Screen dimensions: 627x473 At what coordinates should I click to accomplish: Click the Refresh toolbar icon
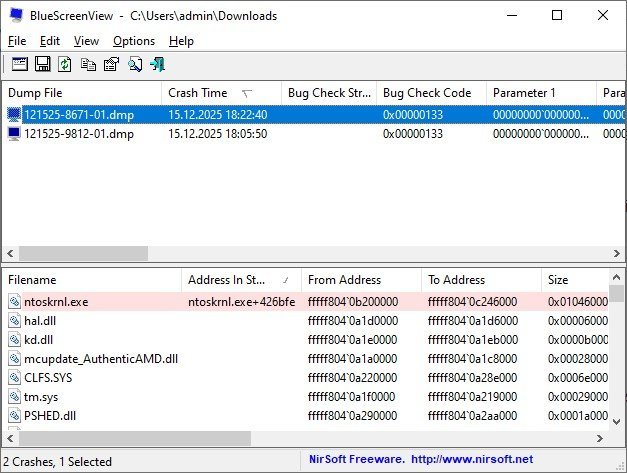(65, 64)
